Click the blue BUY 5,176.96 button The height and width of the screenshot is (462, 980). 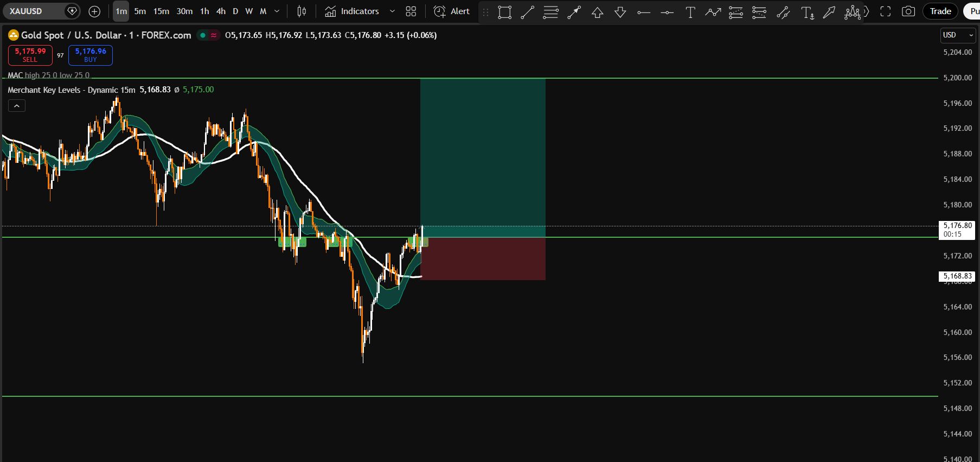click(x=91, y=55)
